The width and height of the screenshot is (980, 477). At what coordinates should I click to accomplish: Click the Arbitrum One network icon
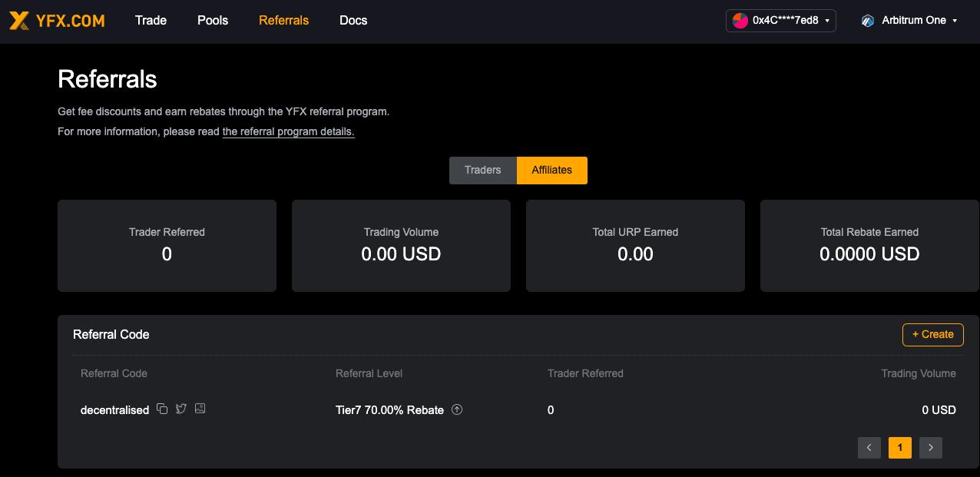[868, 21]
